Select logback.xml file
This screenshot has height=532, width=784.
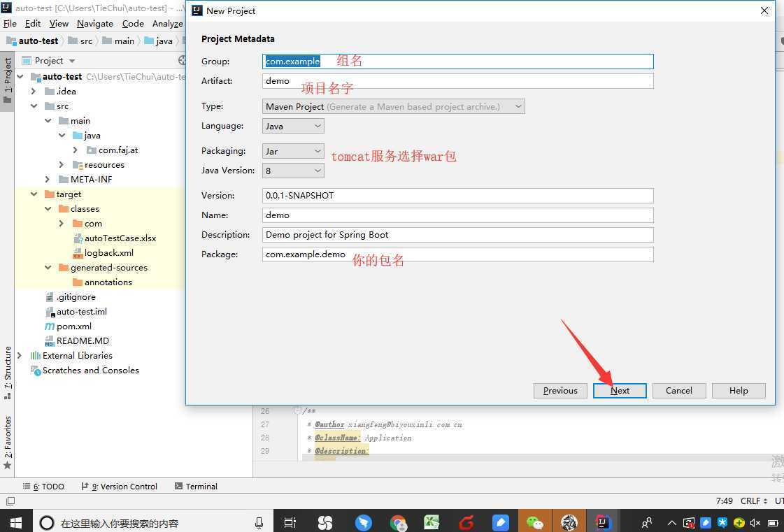pos(104,253)
